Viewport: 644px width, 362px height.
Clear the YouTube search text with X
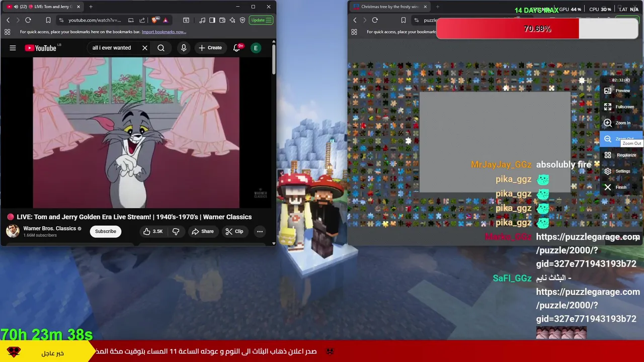pyautogui.click(x=145, y=48)
